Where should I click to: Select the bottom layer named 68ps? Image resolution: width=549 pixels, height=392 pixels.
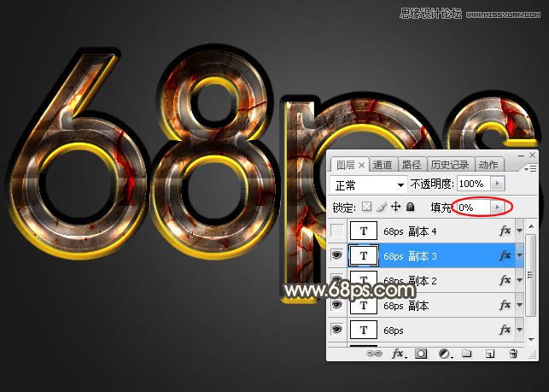394,331
